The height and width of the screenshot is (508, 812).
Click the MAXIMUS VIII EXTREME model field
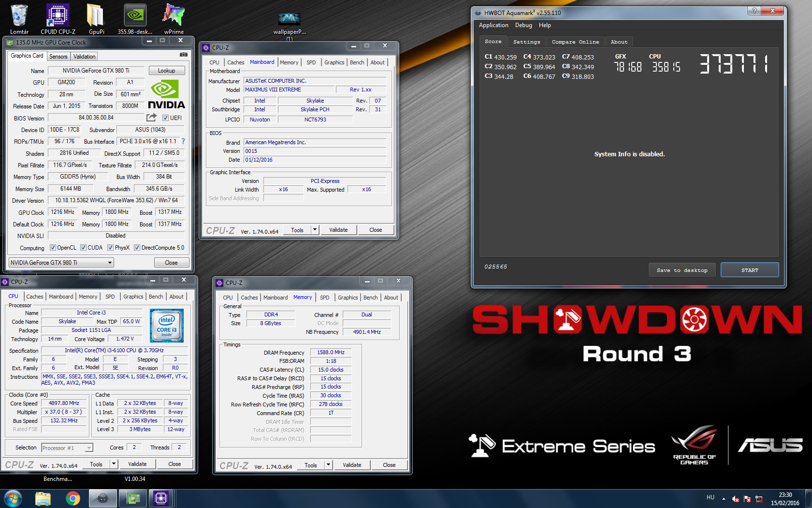(289, 90)
